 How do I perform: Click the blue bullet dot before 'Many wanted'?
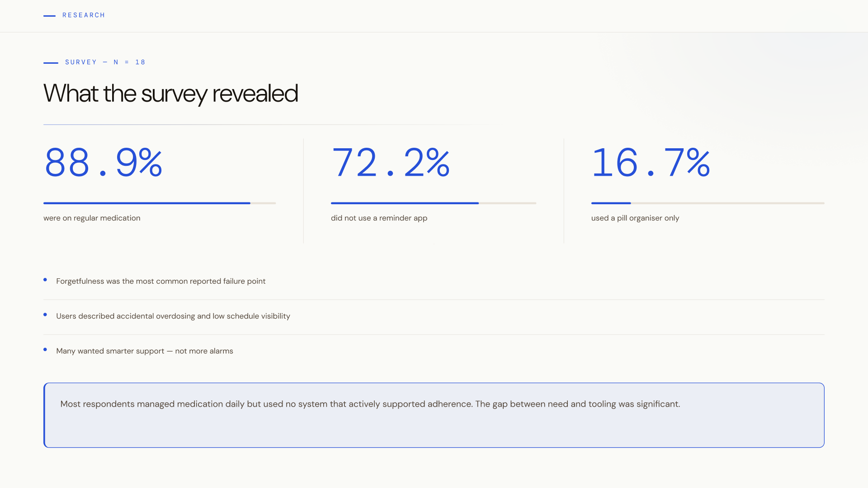[45, 349]
